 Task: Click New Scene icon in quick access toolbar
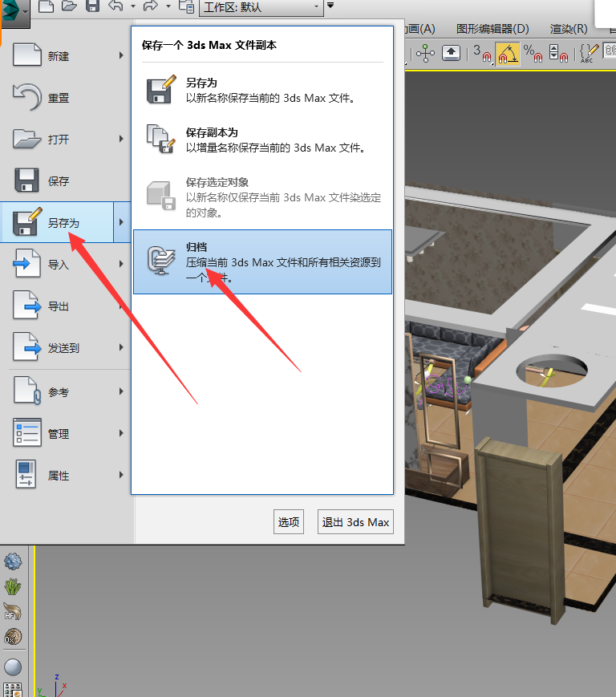point(47,7)
